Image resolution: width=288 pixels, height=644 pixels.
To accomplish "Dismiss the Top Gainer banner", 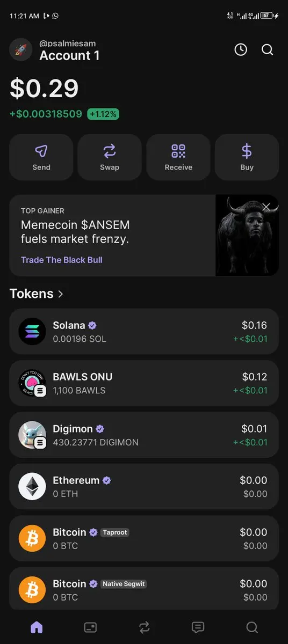I will [266, 207].
